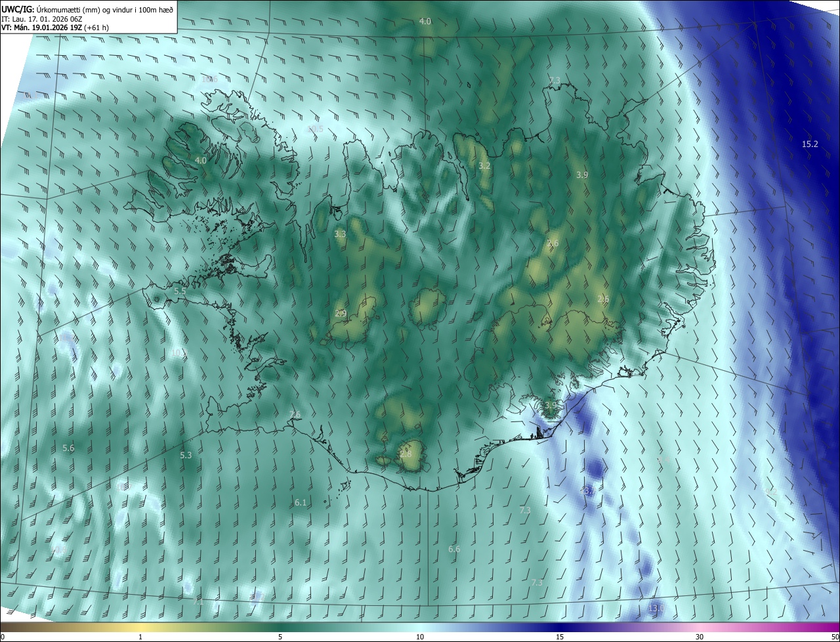Click the 5.5 precipitation value label
This screenshot has height=642, width=840.
(180, 291)
